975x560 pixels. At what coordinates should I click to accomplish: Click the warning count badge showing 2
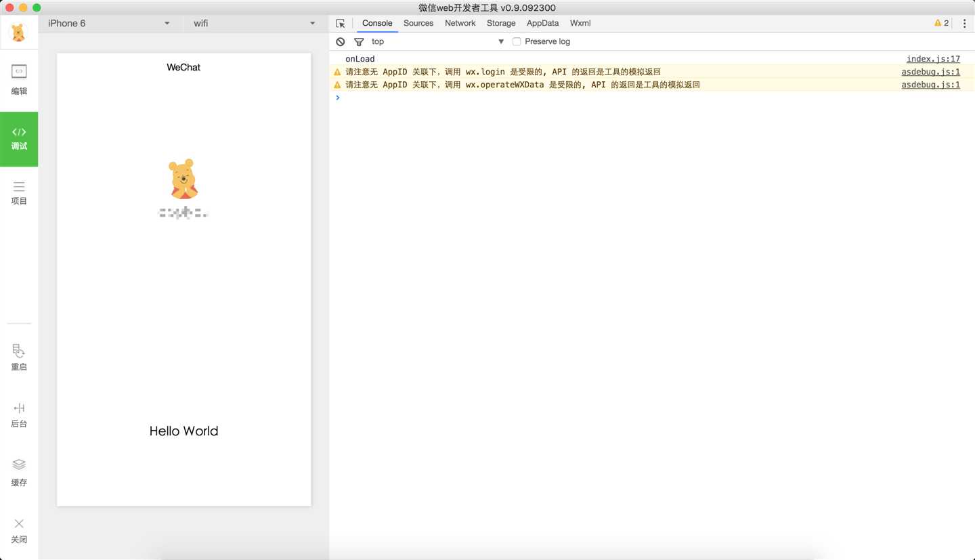tap(941, 23)
